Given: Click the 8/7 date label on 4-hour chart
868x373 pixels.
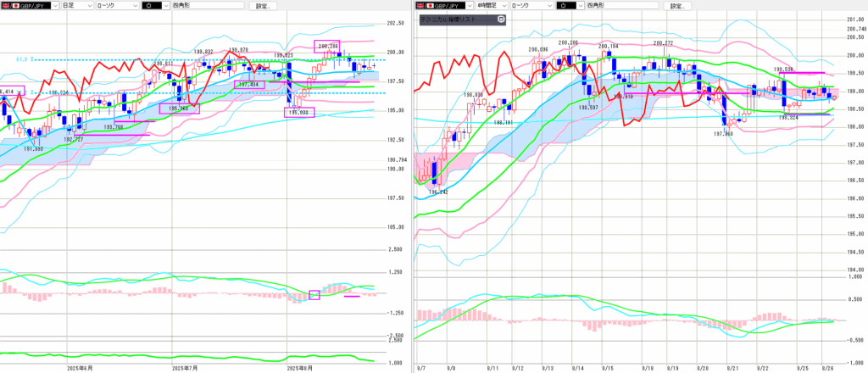Looking at the screenshot, I should [x=420, y=367].
